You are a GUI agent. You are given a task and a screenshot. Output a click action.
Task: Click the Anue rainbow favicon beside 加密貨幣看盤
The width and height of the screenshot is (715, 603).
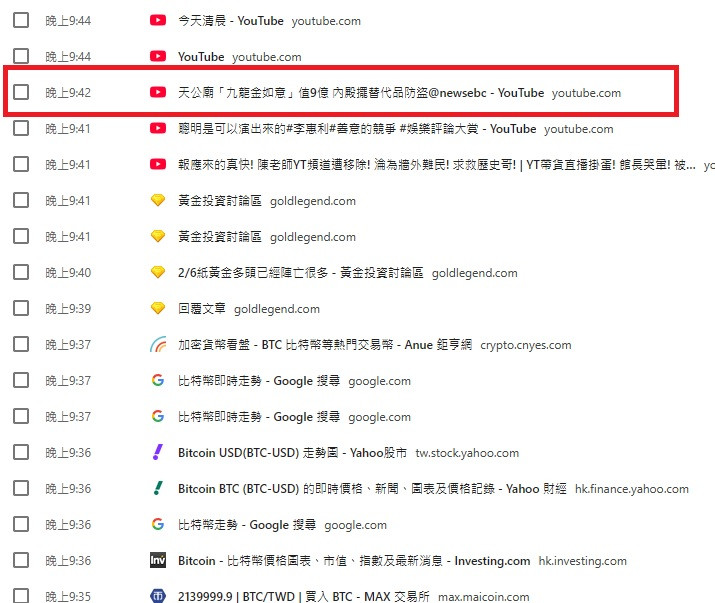point(158,344)
